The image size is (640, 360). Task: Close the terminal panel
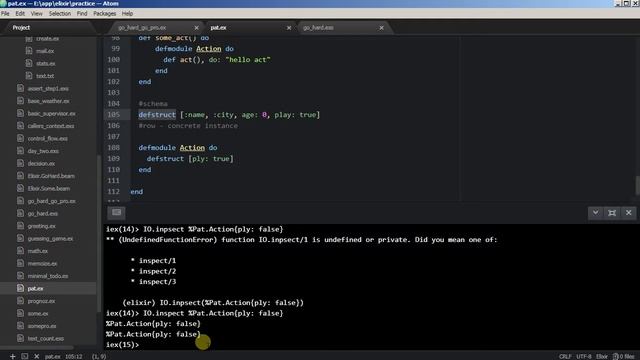[x=629, y=213]
